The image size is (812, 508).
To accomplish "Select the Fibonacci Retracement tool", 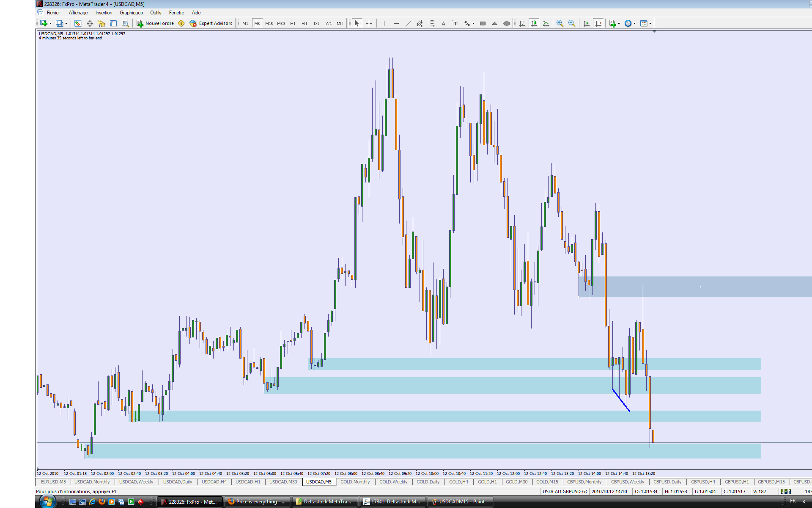I will [x=431, y=23].
